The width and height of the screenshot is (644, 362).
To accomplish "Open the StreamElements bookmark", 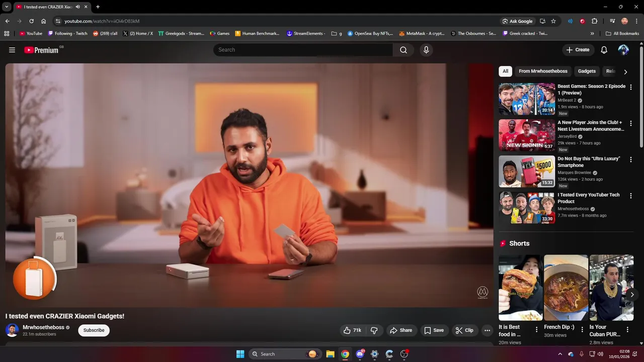I will (x=306, y=34).
